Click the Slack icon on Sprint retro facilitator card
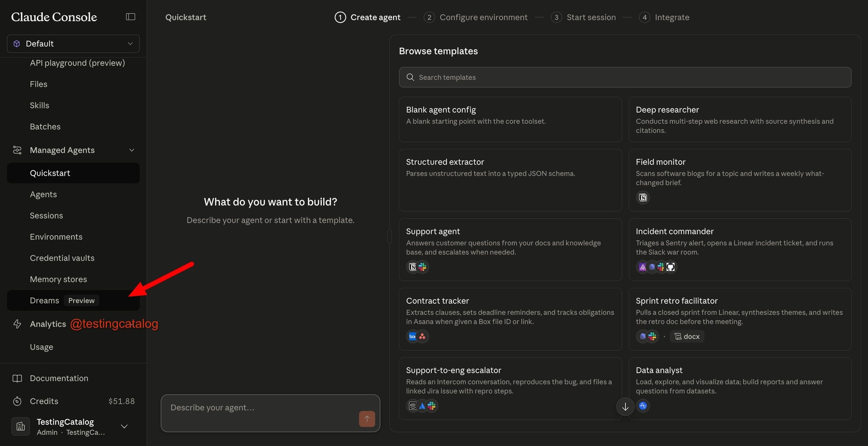 pos(652,336)
